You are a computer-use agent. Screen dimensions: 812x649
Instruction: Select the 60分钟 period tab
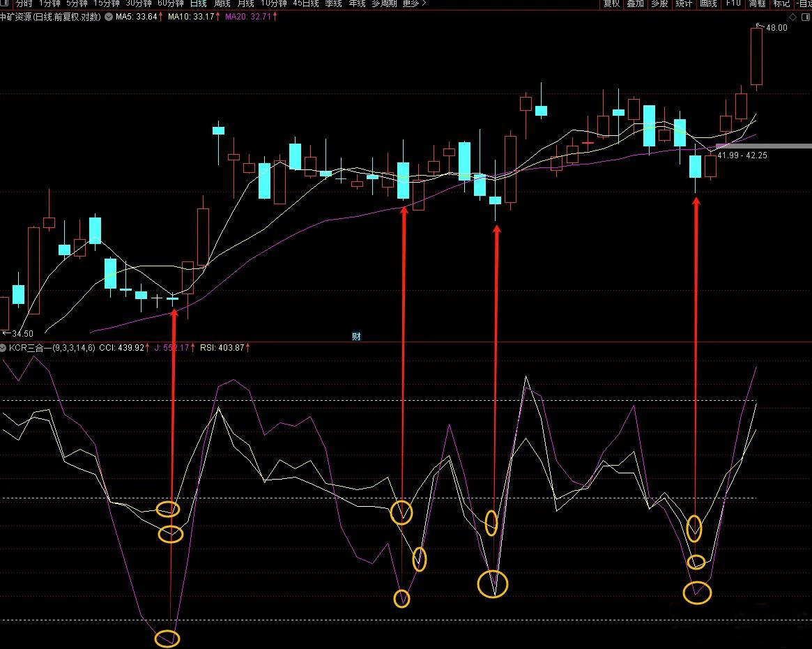(170, 3)
